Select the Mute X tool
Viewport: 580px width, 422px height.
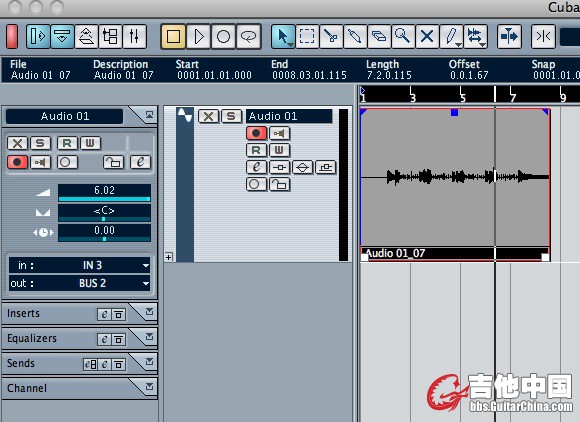point(427,36)
